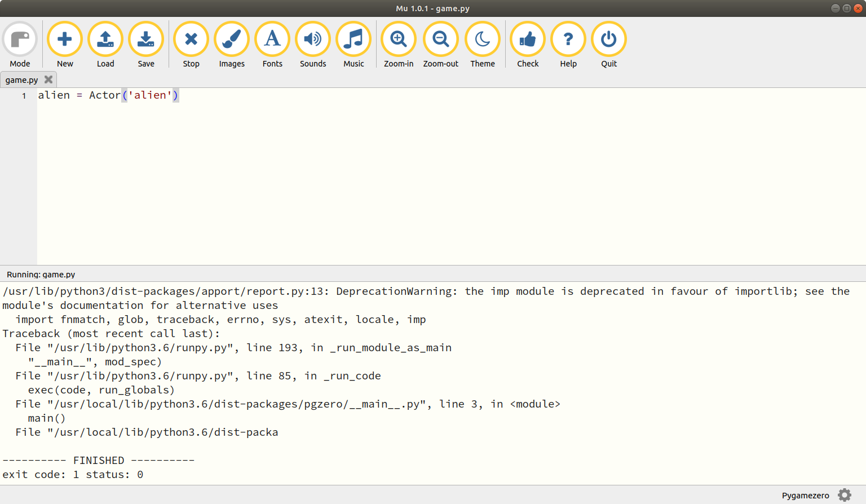Zoom out of the code text
Image resolution: width=866 pixels, height=504 pixels.
pos(440,39)
